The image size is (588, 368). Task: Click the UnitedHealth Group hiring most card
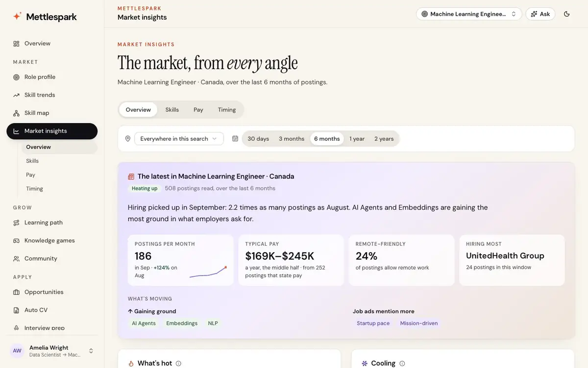click(512, 260)
